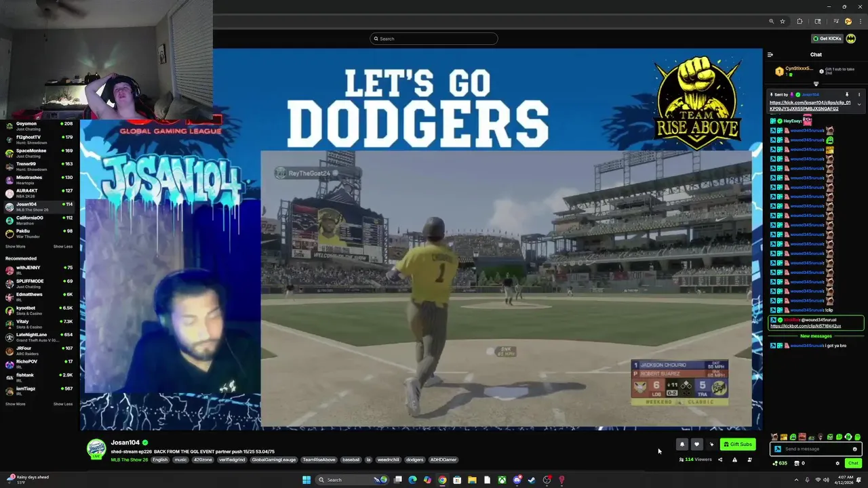Open Vitaly recommended channel
Viewport: 868px width, 488px height.
[x=39, y=324]
